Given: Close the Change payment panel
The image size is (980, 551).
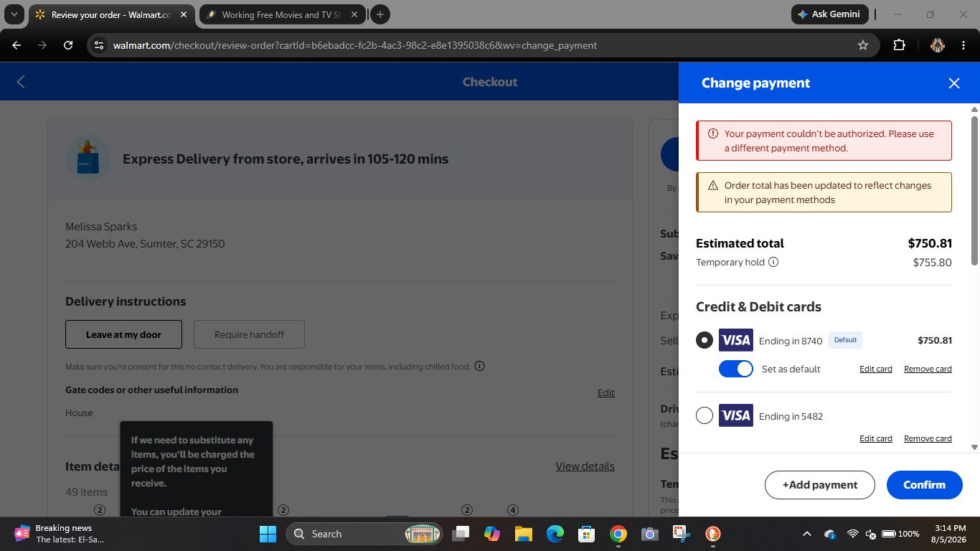Looking at the screenshot, I should [954, 83].
